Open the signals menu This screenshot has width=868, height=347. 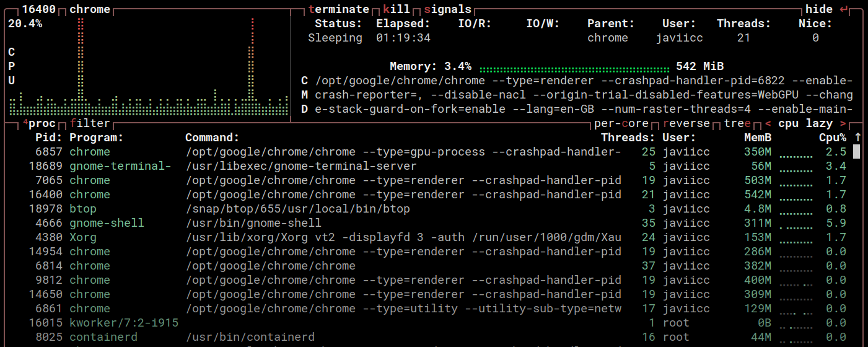(x=447, y=9)
